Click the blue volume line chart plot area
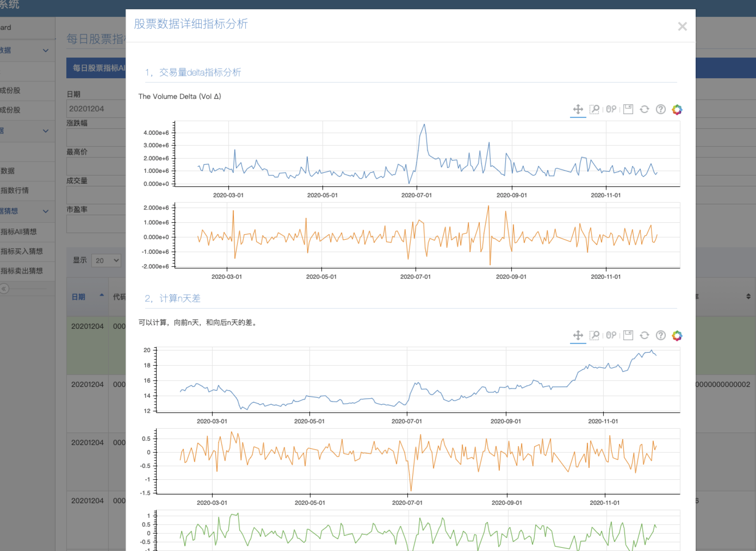Image resolution: width=756 pixels, height=551 pixels. click(427, 154)
